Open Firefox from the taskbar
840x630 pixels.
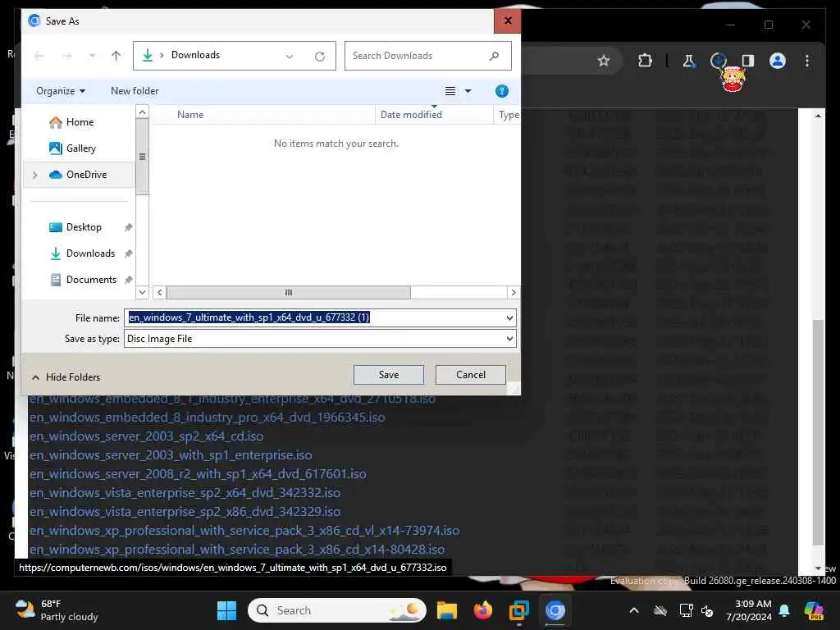click(482, 610)
